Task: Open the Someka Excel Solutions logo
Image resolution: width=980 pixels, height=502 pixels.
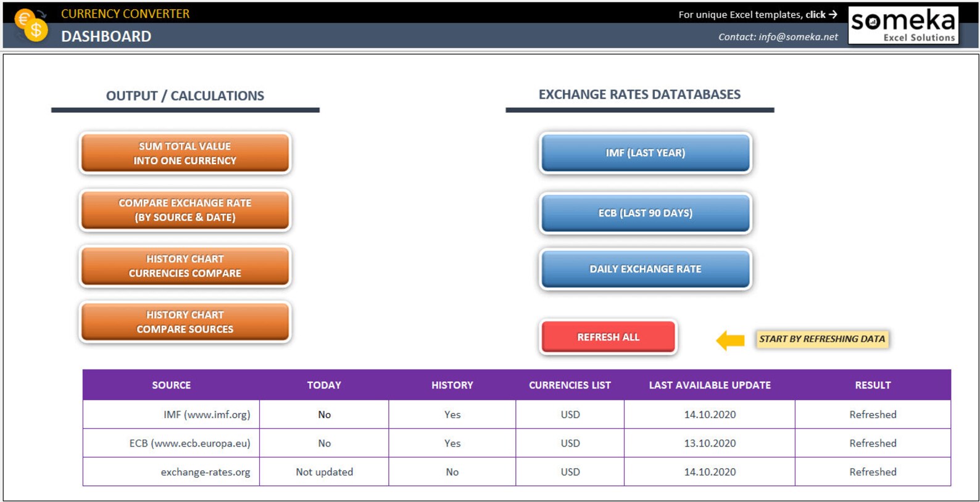Action: (x=903, y=25)
